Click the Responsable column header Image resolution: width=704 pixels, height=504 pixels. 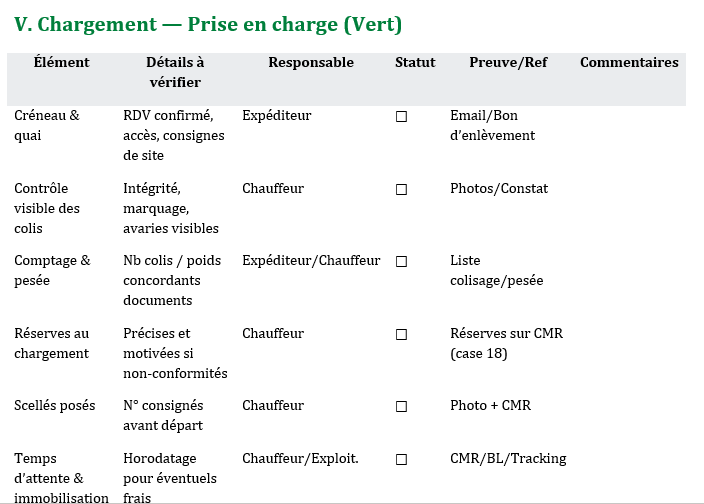311,62
